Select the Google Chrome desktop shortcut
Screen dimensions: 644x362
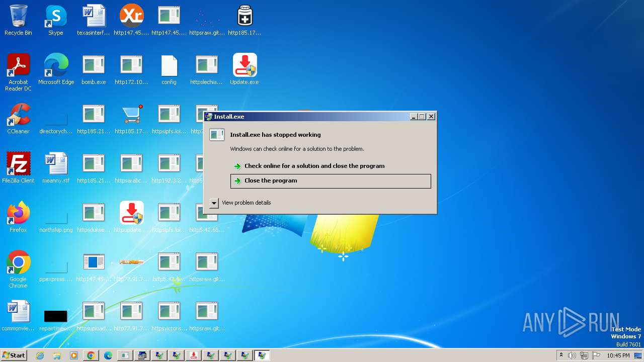(18, 269)
